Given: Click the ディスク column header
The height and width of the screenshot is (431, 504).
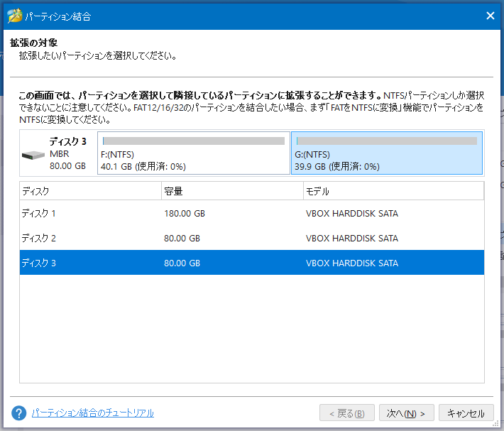Looking at the screenshot, I should [x=90, y=191].
